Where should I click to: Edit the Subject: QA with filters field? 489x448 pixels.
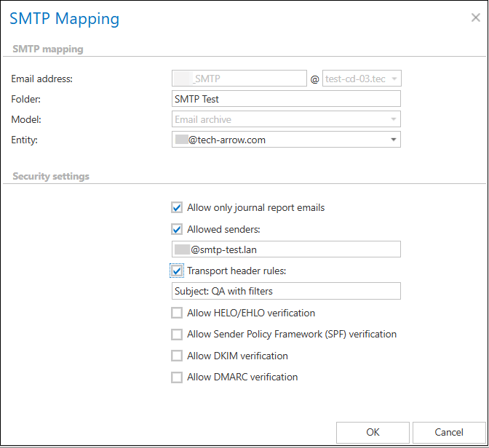[x=285, y=292]
